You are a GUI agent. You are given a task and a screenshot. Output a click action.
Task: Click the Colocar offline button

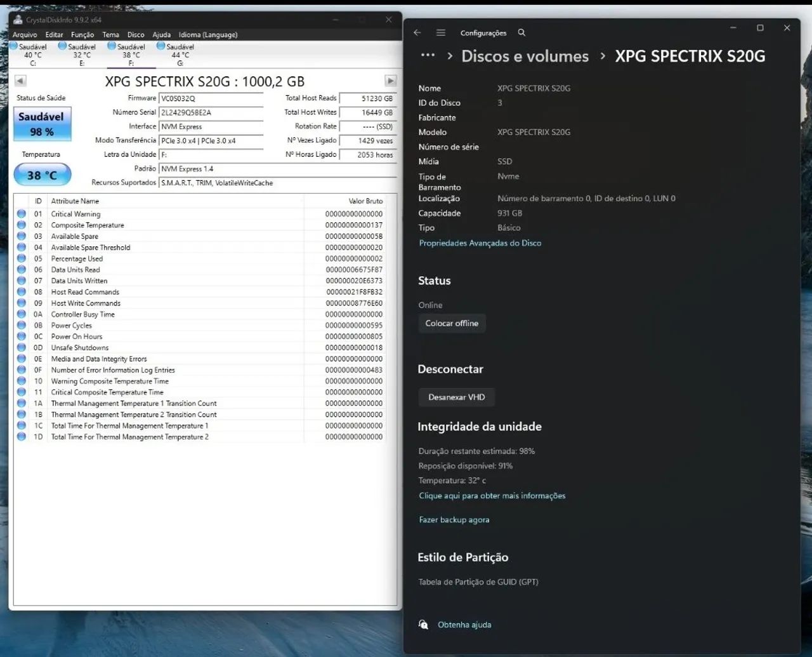[452, 323]
